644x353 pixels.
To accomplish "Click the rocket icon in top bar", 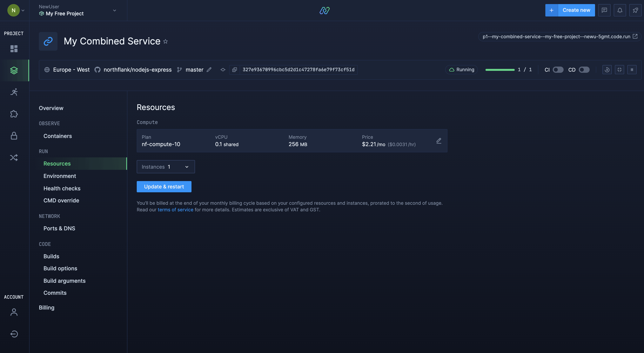I will (635, 10).
